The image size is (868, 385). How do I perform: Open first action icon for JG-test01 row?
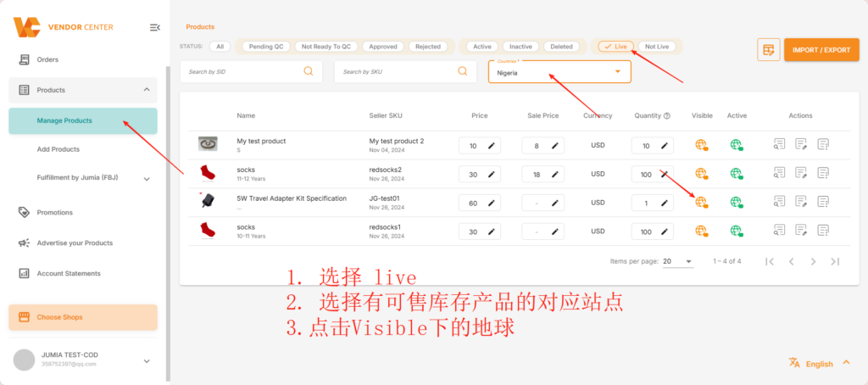tap(780, 202)
